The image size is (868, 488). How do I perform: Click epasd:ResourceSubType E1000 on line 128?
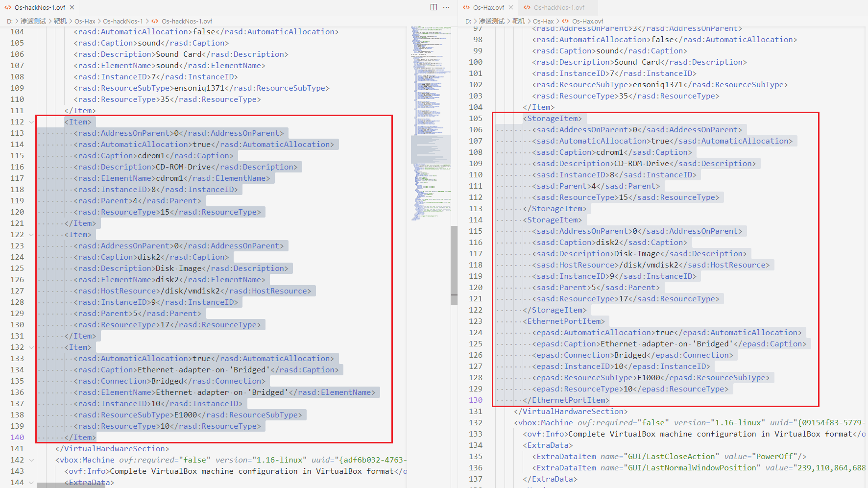click(x=651, y=378)
